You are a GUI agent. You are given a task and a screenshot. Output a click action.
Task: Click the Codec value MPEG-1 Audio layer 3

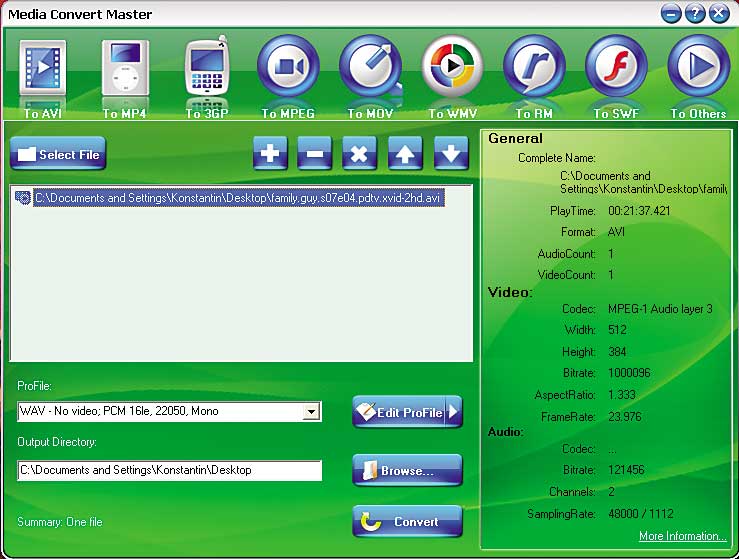click(x=660, y=309)
